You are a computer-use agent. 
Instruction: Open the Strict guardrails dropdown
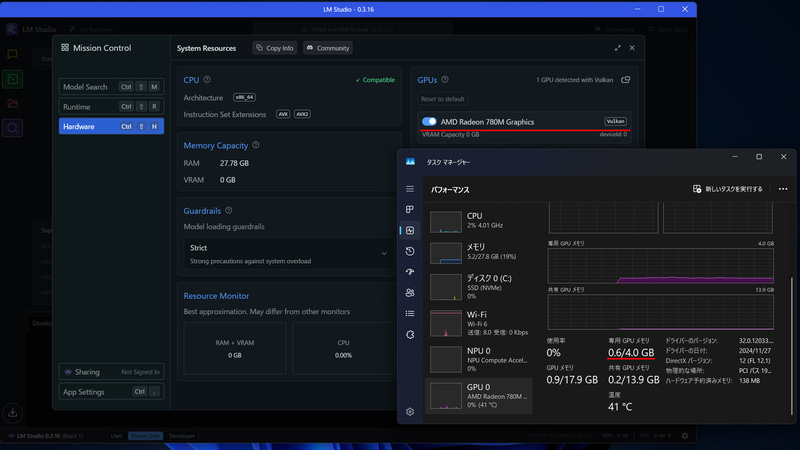click(x=289, y=254)
